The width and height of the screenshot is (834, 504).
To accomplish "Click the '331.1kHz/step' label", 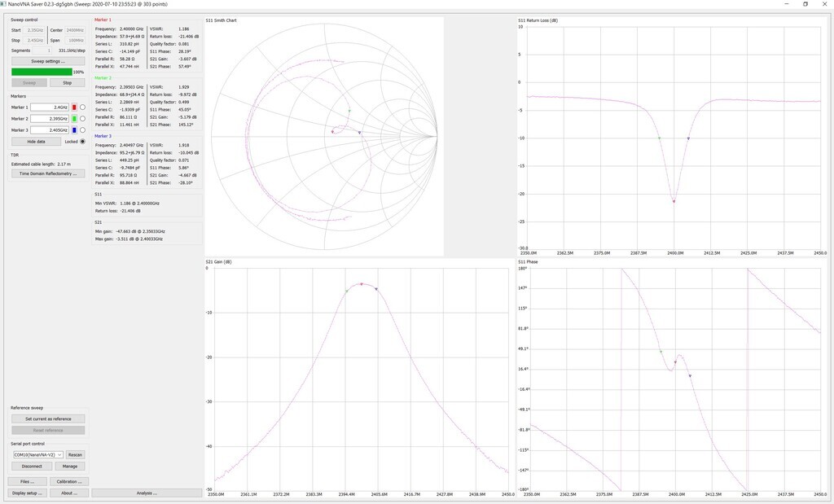I will coord(72,50).
